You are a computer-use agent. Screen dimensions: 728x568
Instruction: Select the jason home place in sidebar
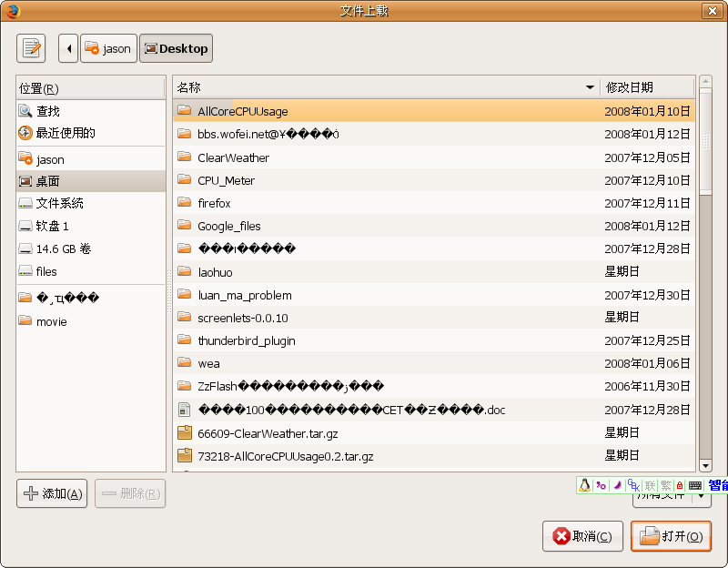[91, 159]
